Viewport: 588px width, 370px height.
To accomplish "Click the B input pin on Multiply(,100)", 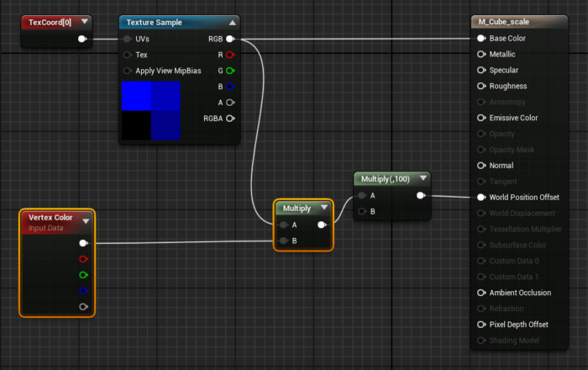I will point(362,212).
